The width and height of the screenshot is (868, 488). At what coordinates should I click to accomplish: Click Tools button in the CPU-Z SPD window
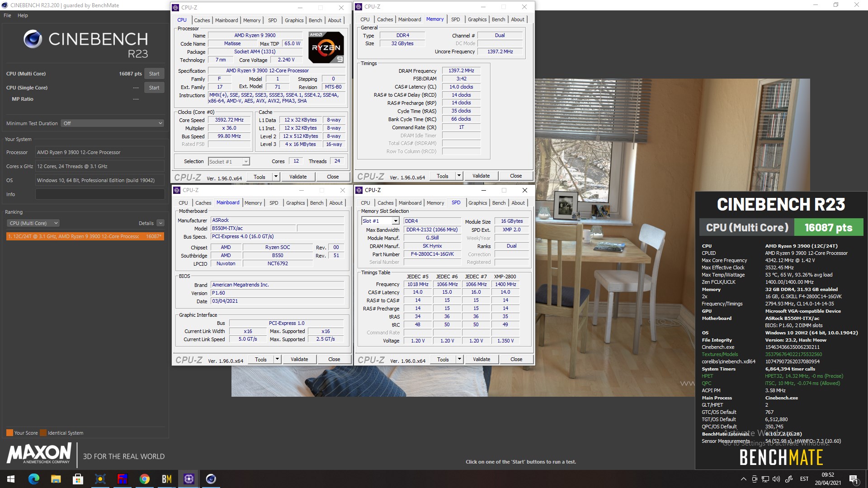pyautogui.click(x=443, y=359)
